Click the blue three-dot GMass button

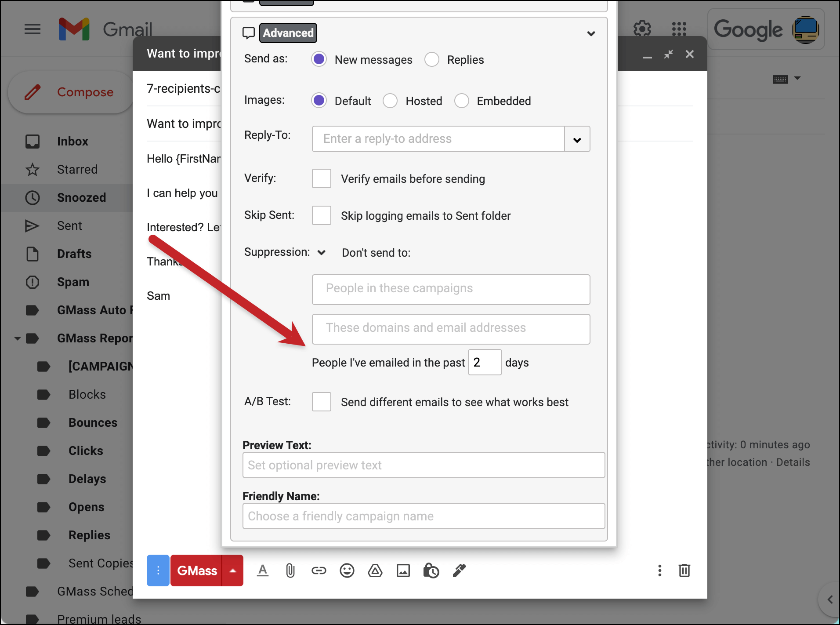(158, 570)
